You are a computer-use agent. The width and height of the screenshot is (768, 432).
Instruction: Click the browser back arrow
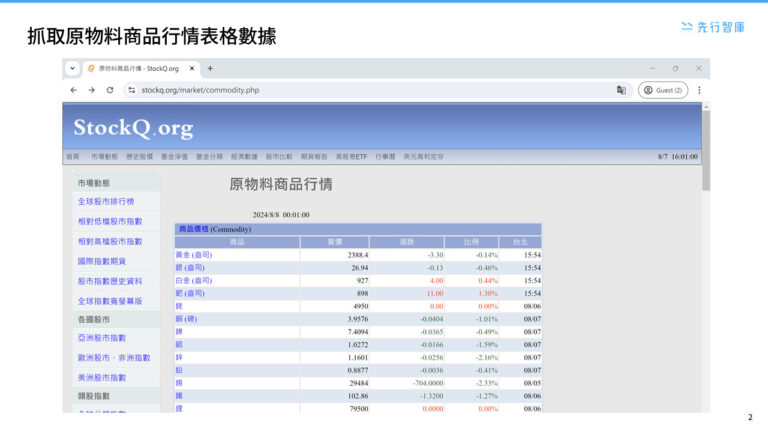pos(74,90)
